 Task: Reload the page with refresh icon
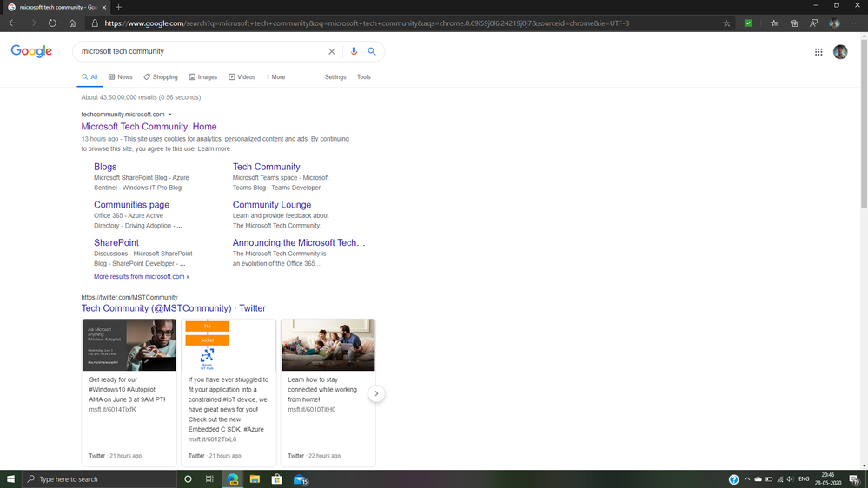[x=52, y=23]
